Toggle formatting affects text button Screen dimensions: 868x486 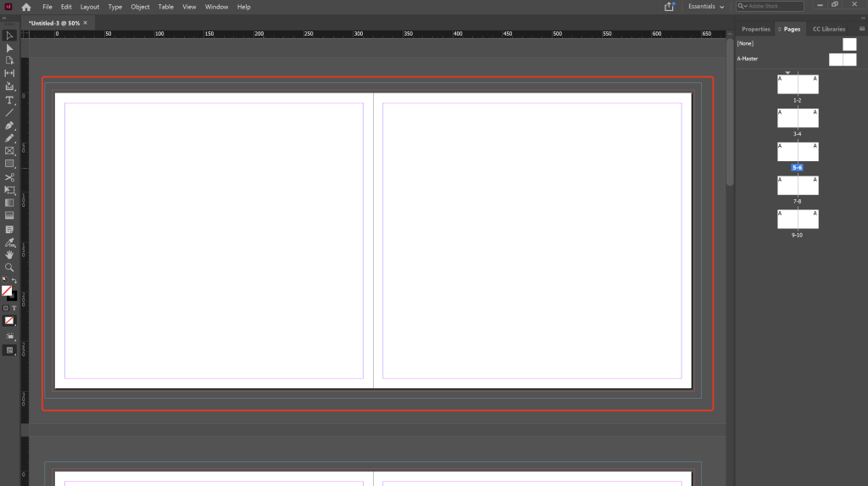click(x=14, y=308)
